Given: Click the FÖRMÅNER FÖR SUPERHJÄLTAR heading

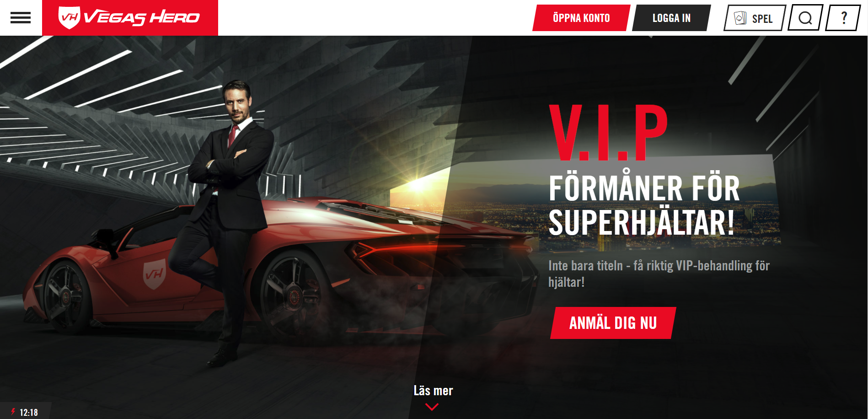Looking at the screenshot, I should pos(644,205).
